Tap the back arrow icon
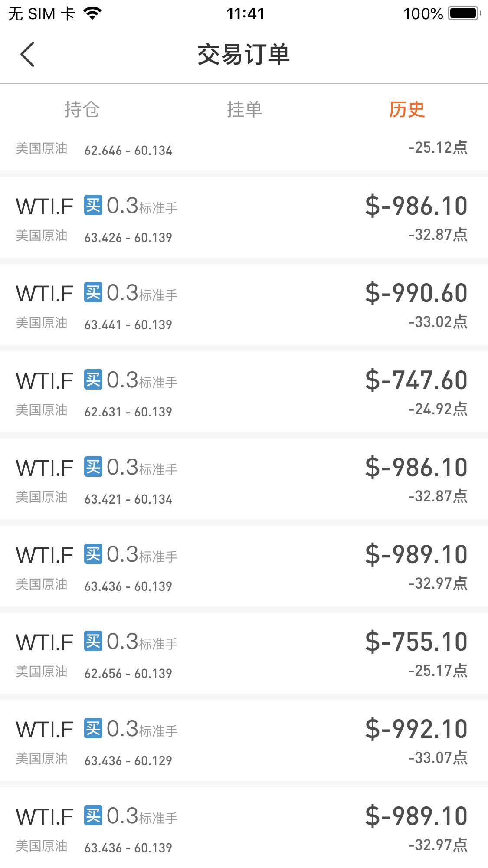This screenshot has height=868, width=488. point(27,54)
